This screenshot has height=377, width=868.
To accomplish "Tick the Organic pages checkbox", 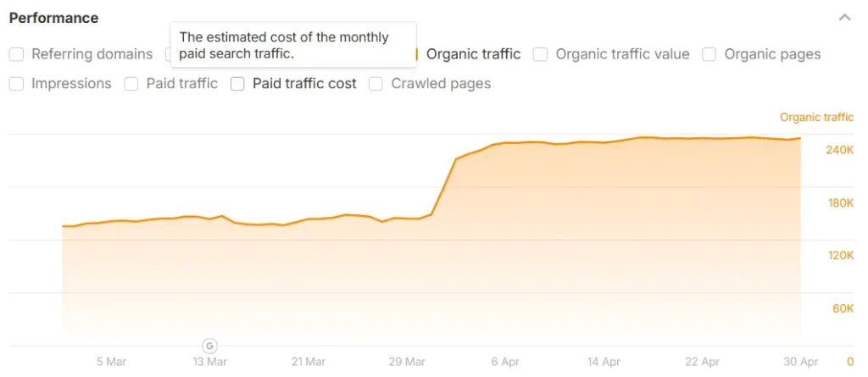I will pos(709,54).
